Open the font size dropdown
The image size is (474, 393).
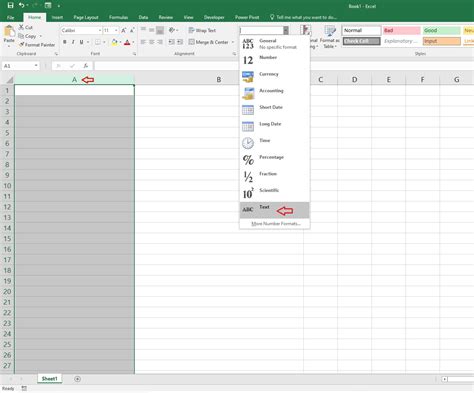[x=116, y=30]
